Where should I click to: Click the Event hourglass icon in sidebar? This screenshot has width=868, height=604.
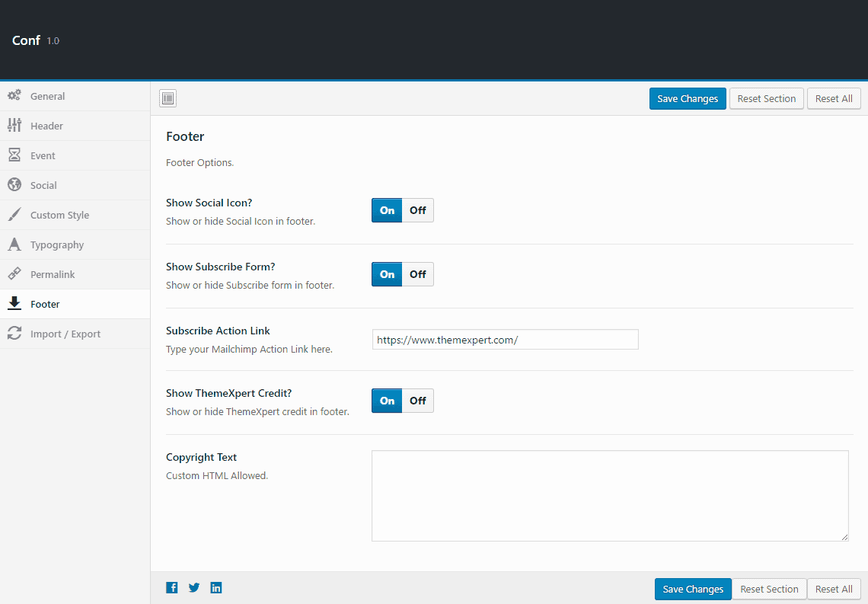coord(14,155)
